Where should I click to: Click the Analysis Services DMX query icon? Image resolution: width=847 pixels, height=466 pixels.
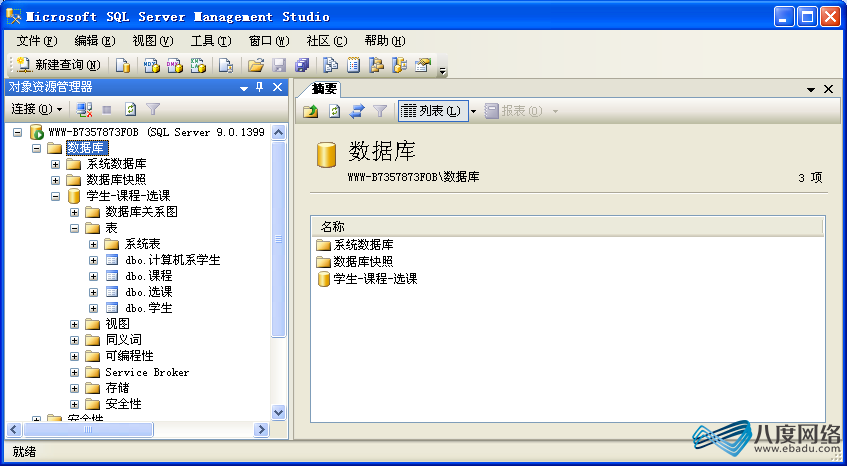tap(175, 66)
